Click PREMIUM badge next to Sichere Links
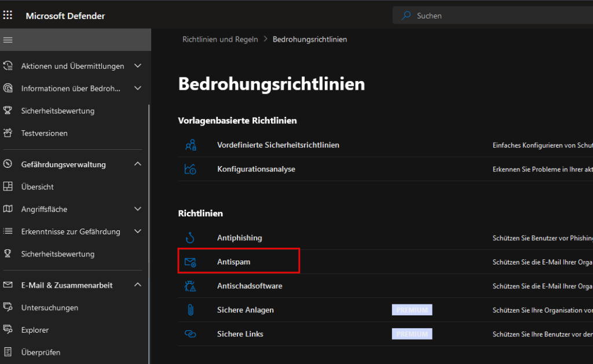The image size is (593, 364). (x=412, y=334)
